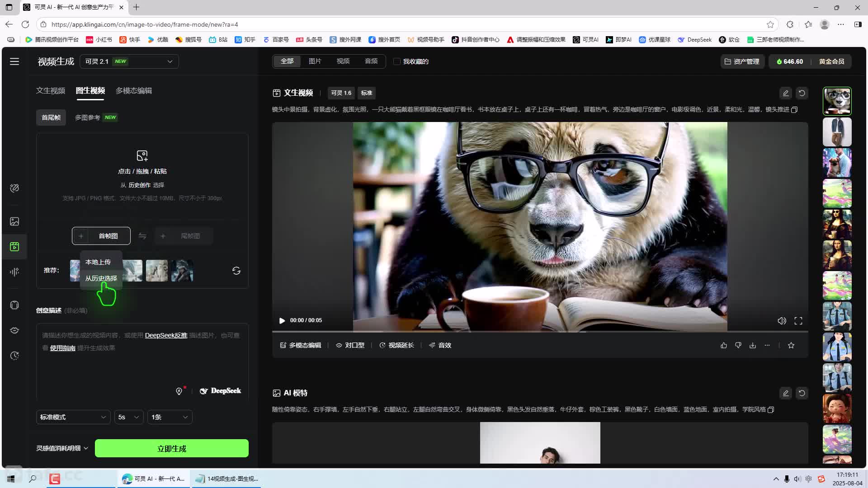Check the 我收藏的 checkbox
Image resolution: width=868 pixels, height=488 pixels.
click(397, 61)
